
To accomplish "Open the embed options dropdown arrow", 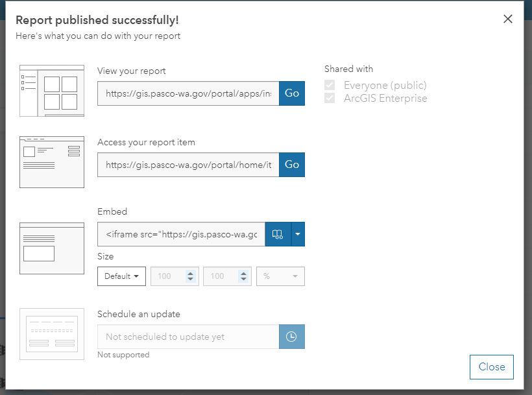I will (x=298, y=234).
